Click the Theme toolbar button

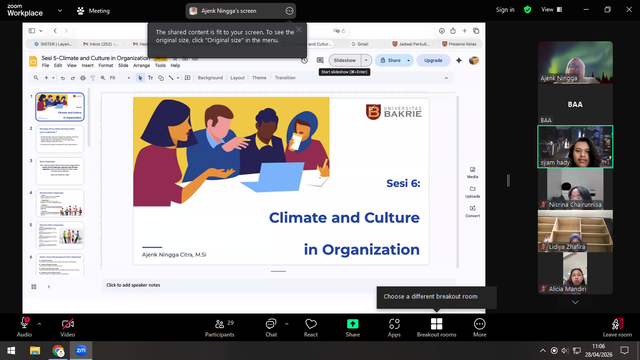(259, 78)
